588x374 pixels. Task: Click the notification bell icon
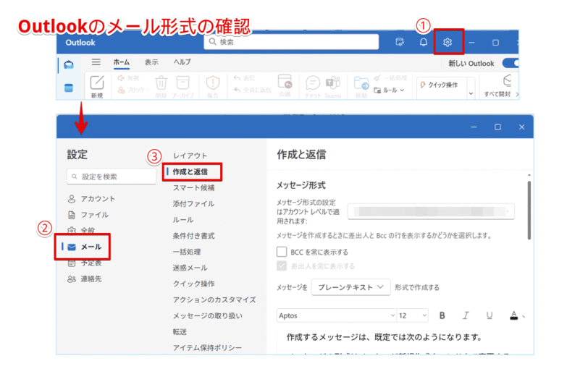click(424, 43)
